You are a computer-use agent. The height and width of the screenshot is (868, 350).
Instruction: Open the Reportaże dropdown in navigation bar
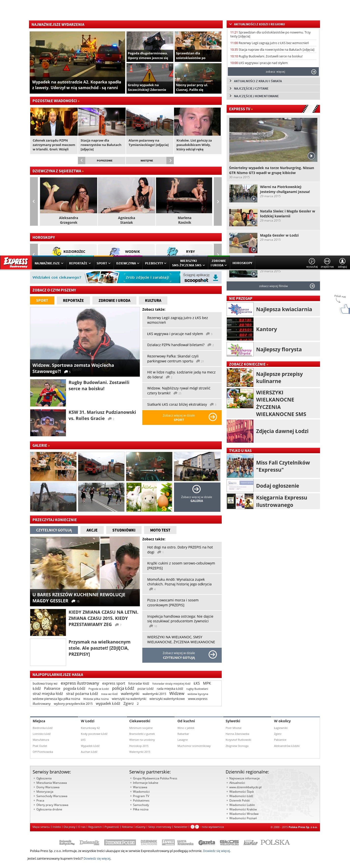(x=80, y=263)
